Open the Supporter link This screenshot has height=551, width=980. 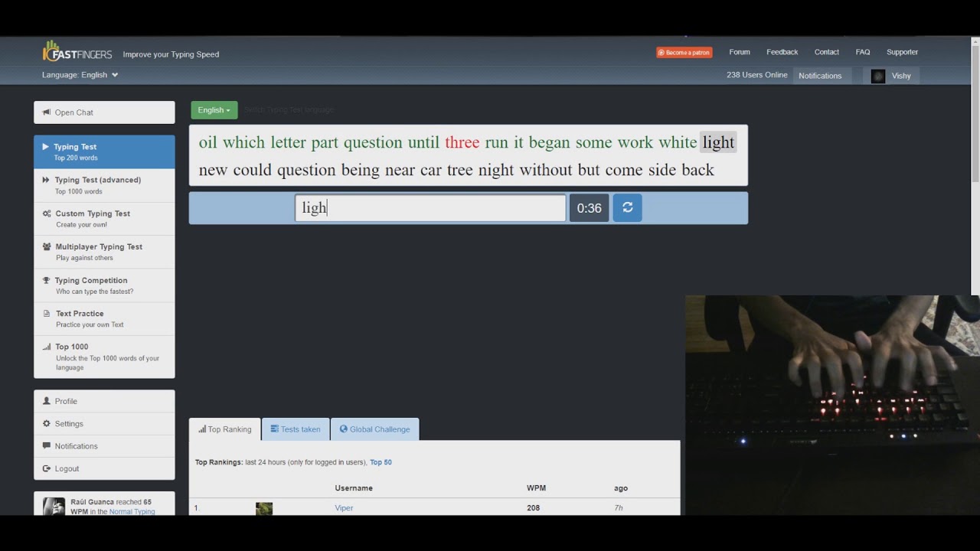[902, 52]
